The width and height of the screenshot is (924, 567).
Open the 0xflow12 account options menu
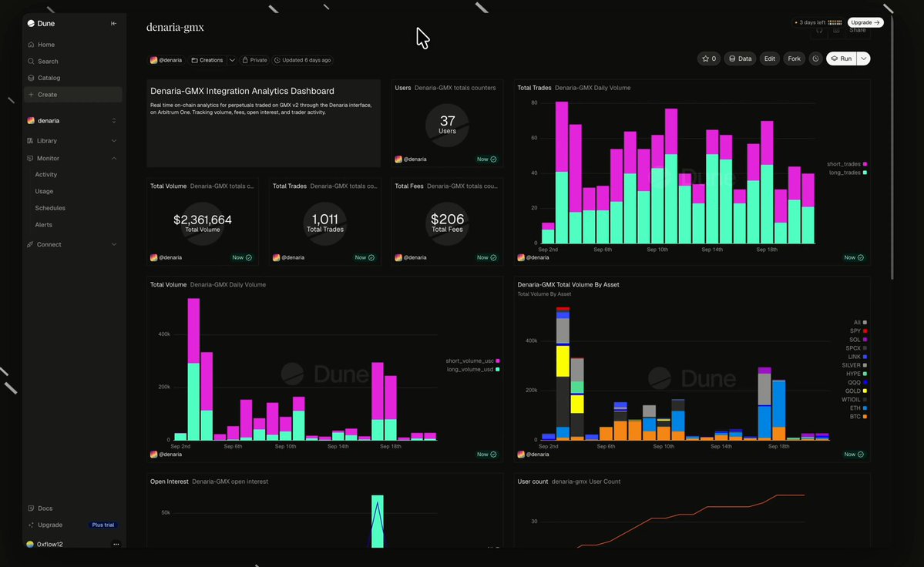[116, 544]
